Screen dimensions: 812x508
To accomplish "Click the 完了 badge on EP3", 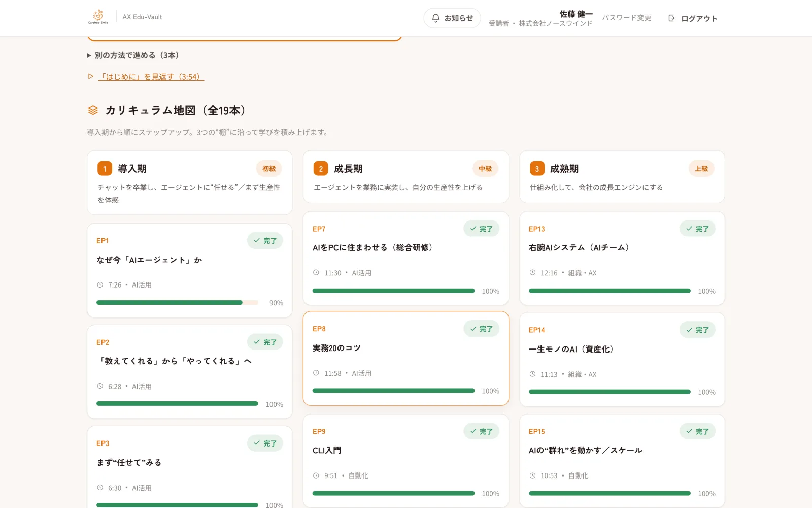I will 265,443.
